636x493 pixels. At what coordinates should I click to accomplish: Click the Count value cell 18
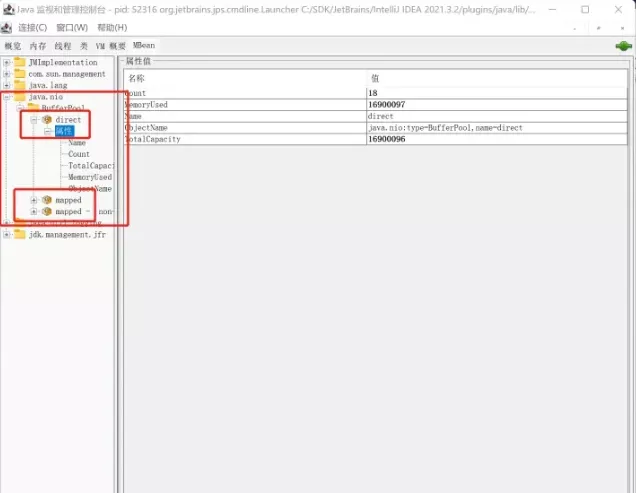[496, 93]
